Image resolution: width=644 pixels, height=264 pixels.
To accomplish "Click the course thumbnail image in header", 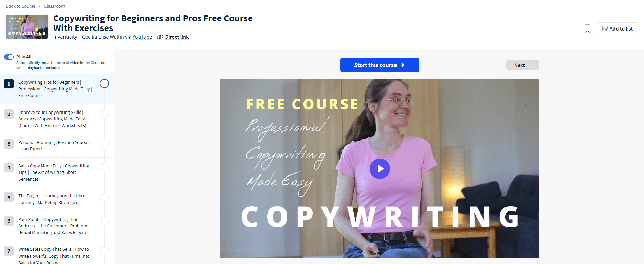I will [x=27, y=27].
